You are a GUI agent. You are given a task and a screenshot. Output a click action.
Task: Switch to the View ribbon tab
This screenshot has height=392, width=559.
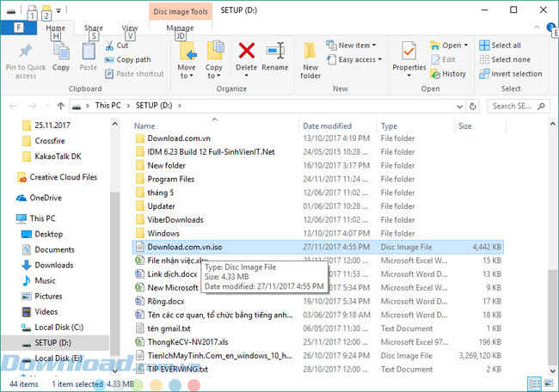[130, 28]
